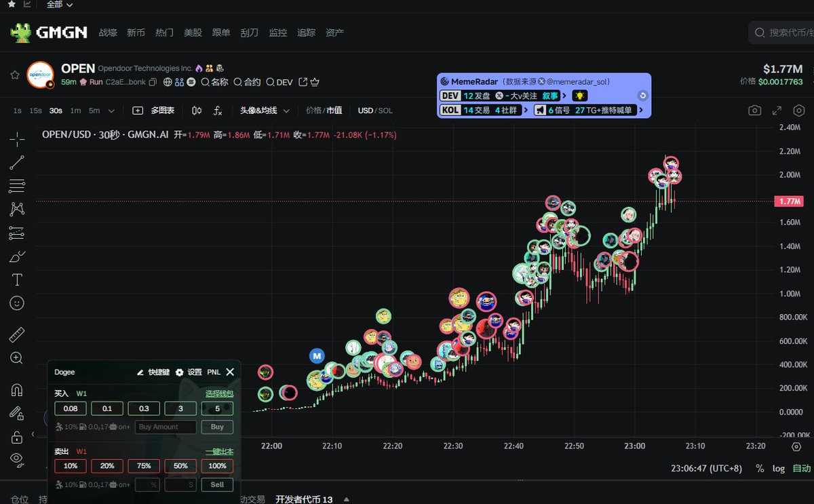The height and width of the screenshot is (504, 814).
Task: Open 资产 in the top navigation
Action: [334, 32]
